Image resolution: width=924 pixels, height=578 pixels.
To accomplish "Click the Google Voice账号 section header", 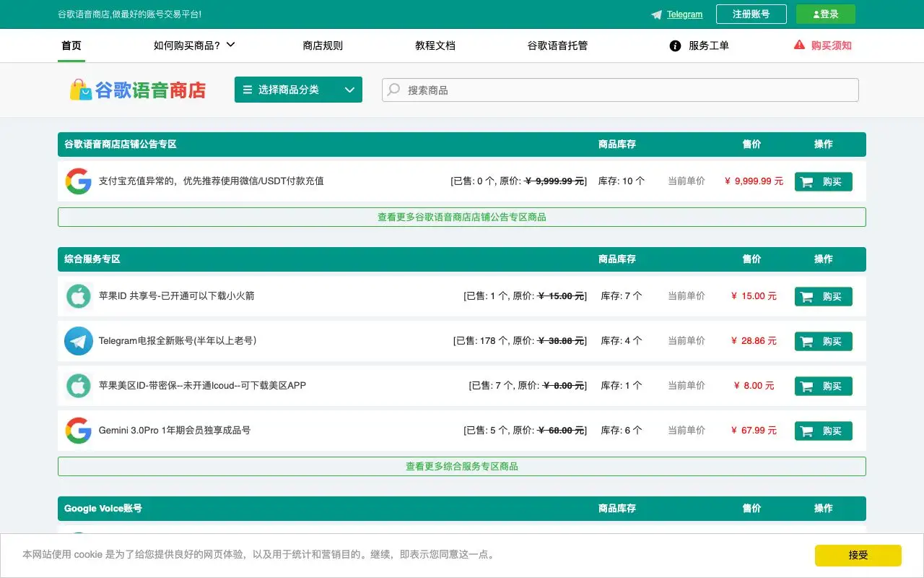I will coord(103,509).
